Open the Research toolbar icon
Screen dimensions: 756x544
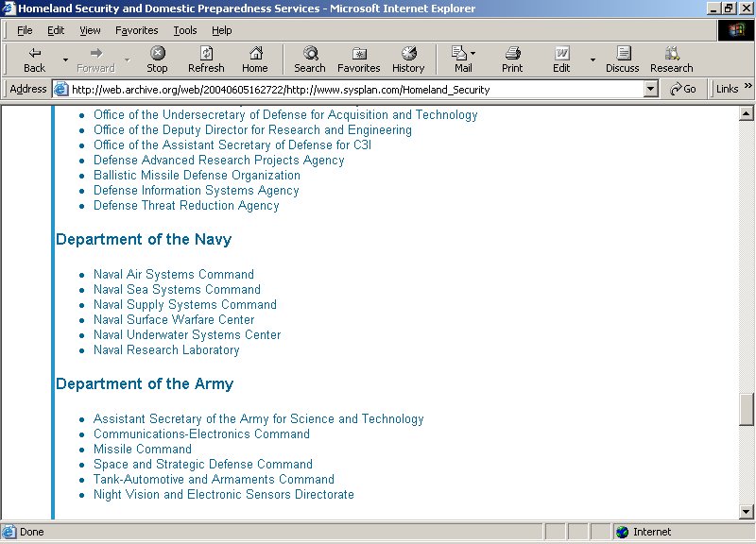click(672, 54)
